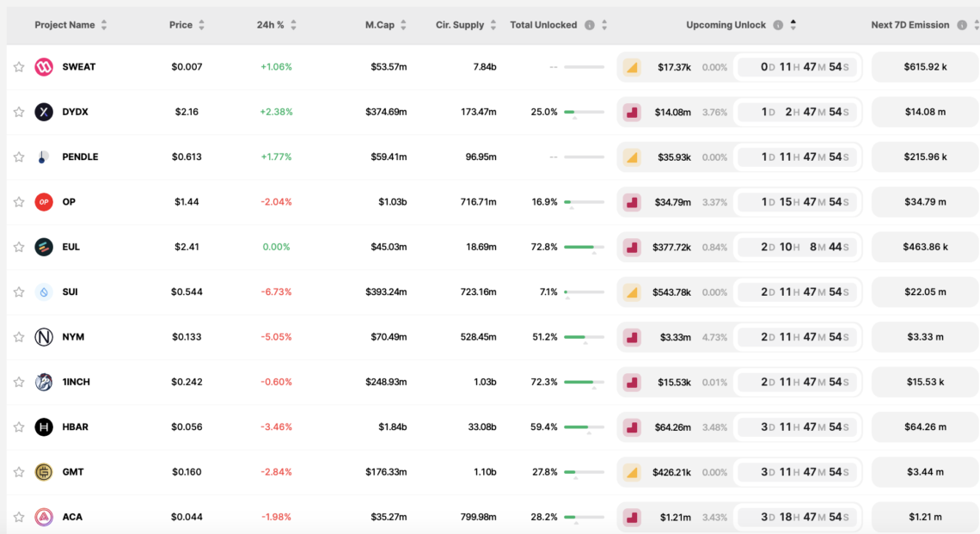
Task: Click the SWEAT project logo icon
Action: coord(44,67)
